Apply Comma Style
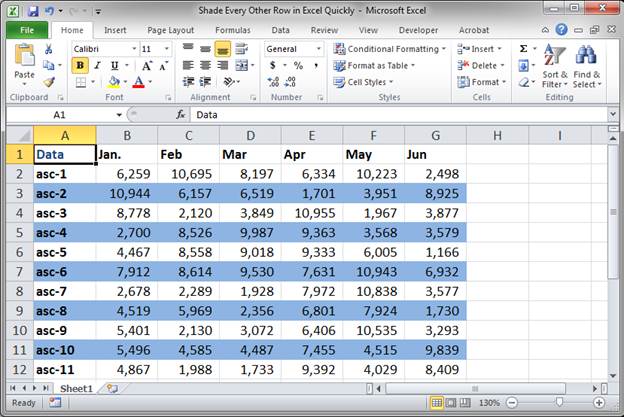The width and height of the screenshot is (624, 417). 316,65
